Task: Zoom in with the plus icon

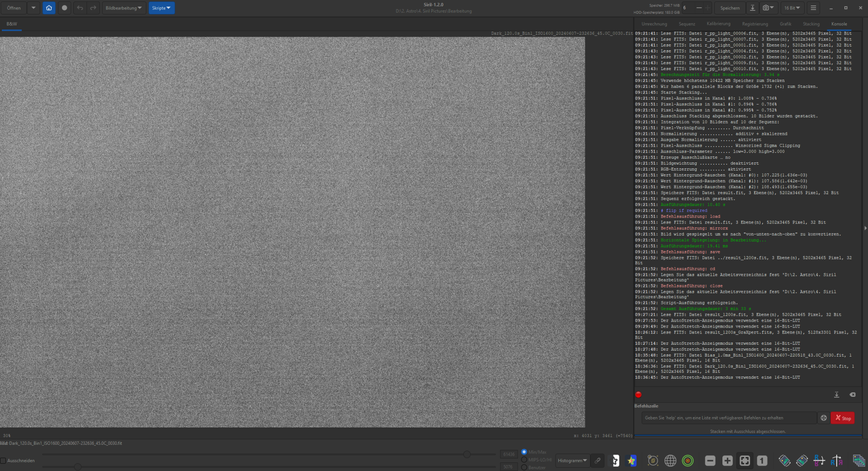Action: coord(727,461)
